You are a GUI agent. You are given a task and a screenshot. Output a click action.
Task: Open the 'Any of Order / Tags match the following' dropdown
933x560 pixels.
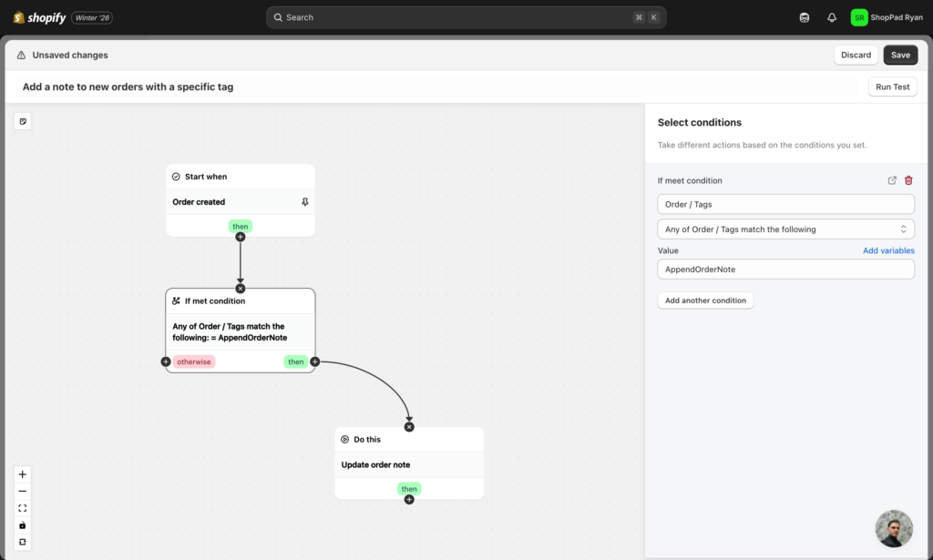coord(785,229)
